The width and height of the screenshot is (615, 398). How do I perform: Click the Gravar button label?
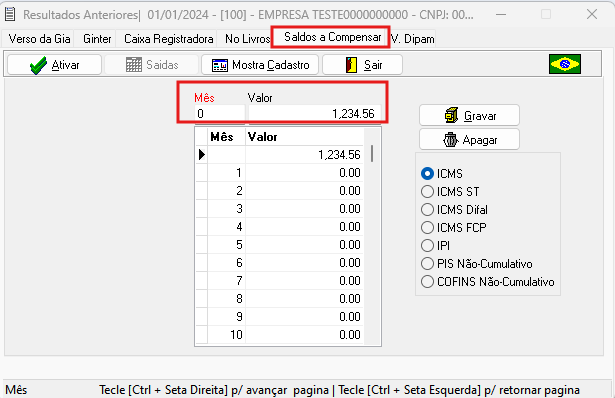coord(480,116)
